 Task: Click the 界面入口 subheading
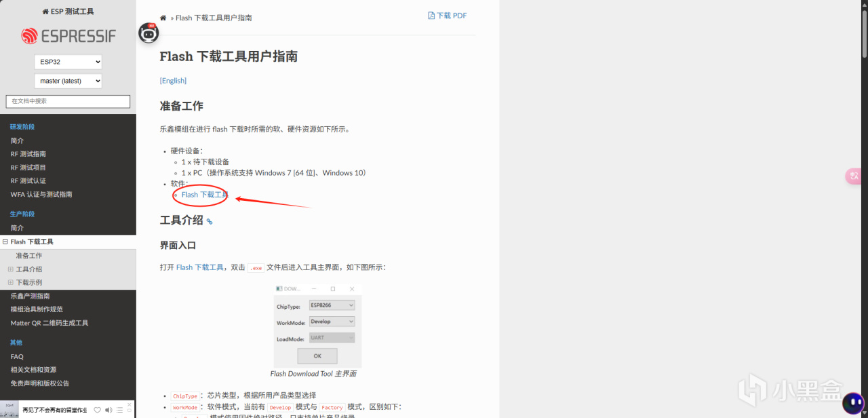click(x=178, y=245)
